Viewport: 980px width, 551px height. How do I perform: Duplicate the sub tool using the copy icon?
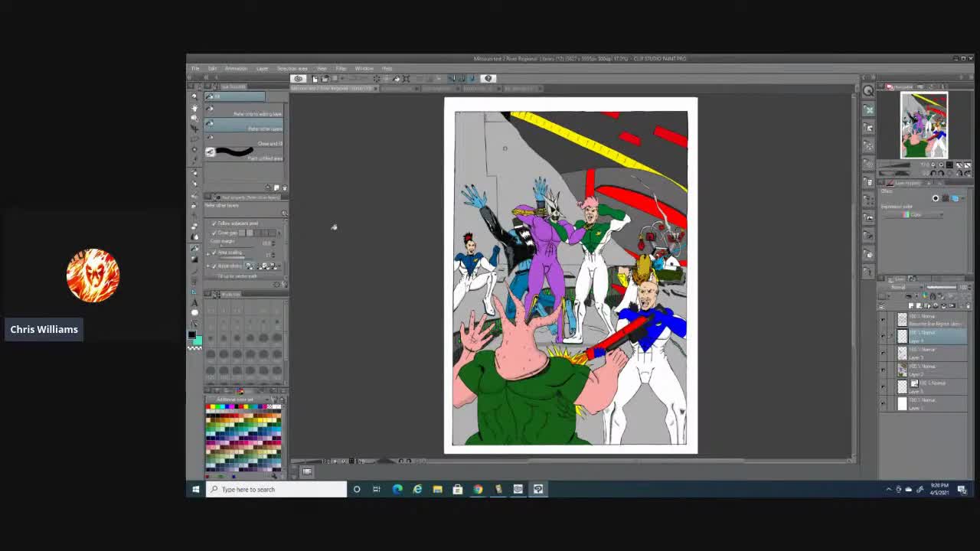pyautogui.click(x=276, y=187)
